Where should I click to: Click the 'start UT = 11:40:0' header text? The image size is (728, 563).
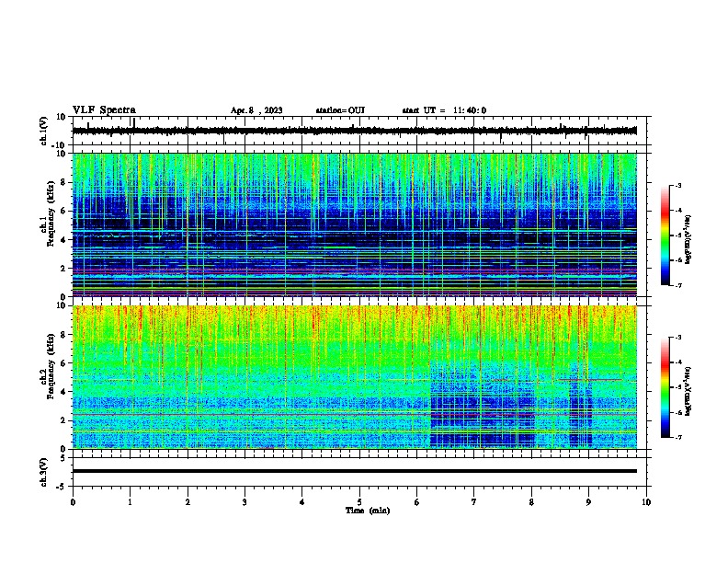[444, 110]
